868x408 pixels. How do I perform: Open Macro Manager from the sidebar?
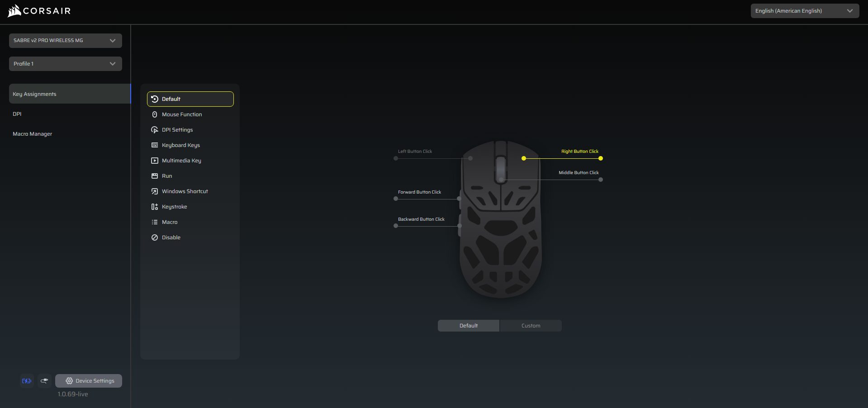point(32,134)
